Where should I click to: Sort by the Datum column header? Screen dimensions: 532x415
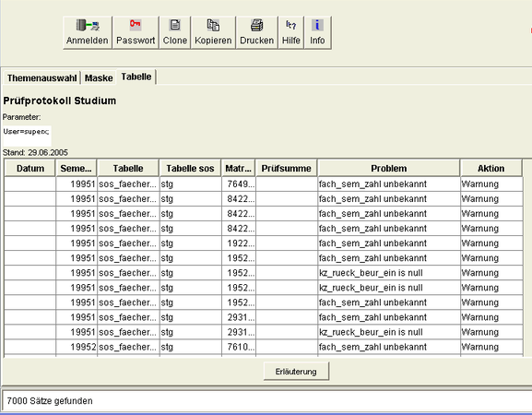coord(30,169)
